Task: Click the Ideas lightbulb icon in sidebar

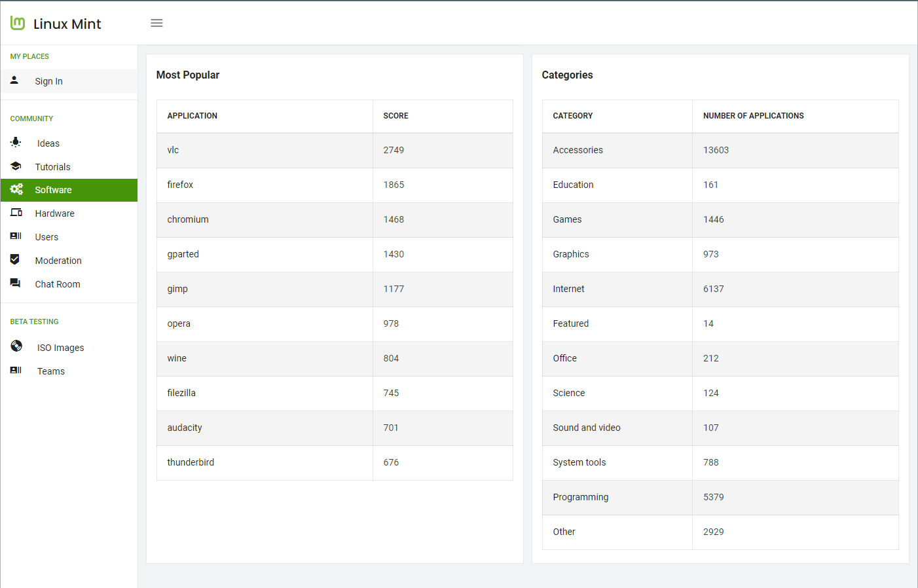Action: pyautogui.click(x=15, y=142)
